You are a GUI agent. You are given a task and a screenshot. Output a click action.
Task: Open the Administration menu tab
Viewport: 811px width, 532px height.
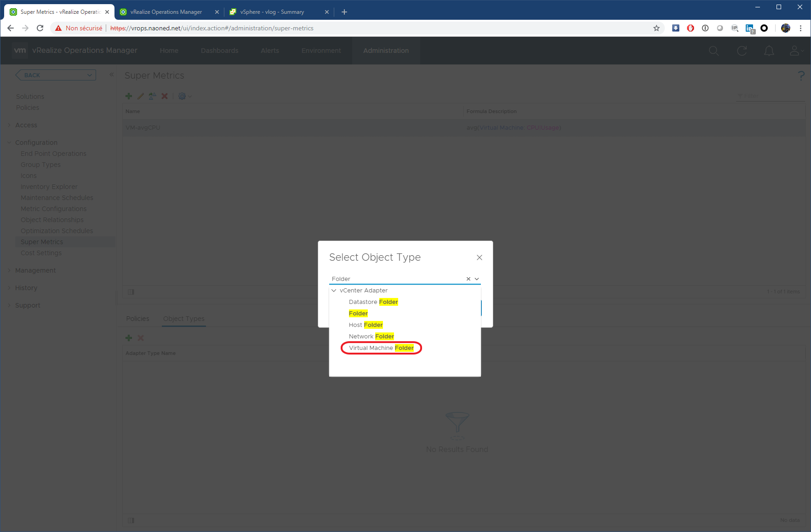point(386,51)
